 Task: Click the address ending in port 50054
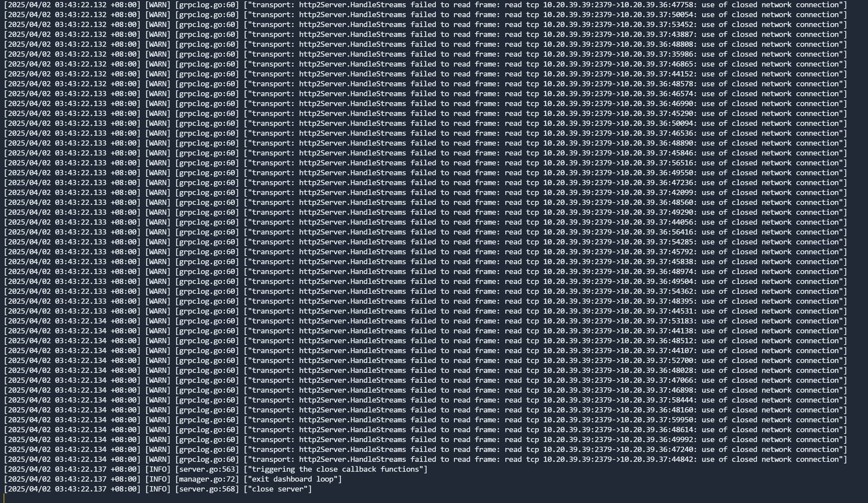(x=655, y=14)
